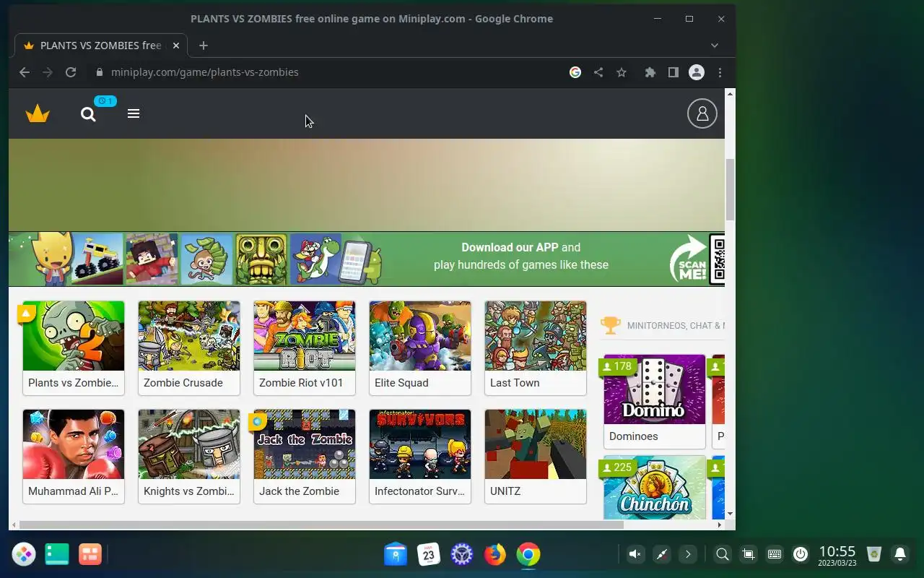Click the scroll down arrow of vertical scrollbar

(730, 514)
